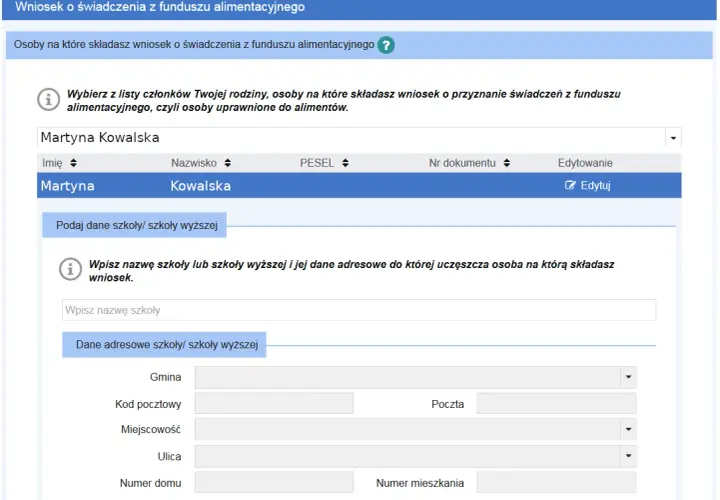The width and height of the screenshot is (720, 500).
Task: Click the Poczta input field
Action: pyautogui.click(x=557, y=403)
